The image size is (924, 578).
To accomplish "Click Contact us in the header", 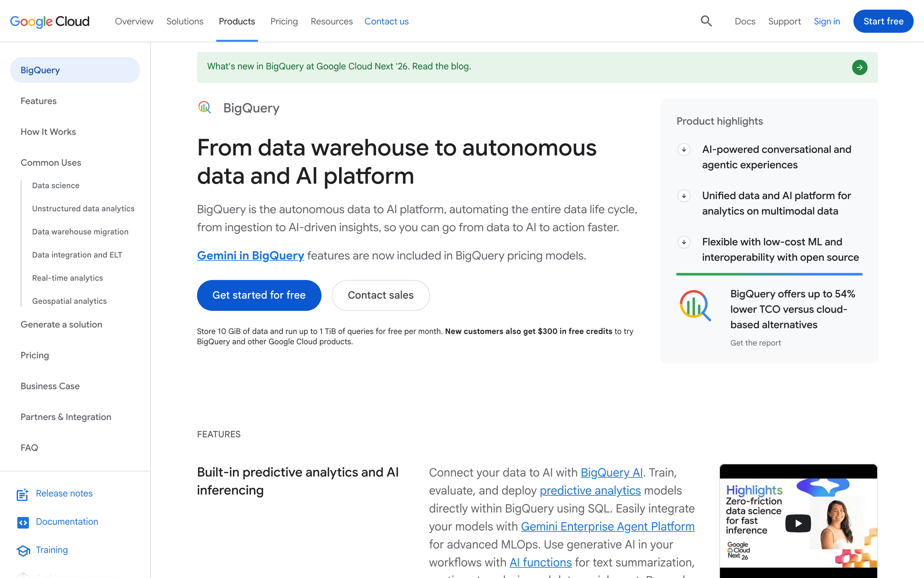I will (x=386, y=22).
